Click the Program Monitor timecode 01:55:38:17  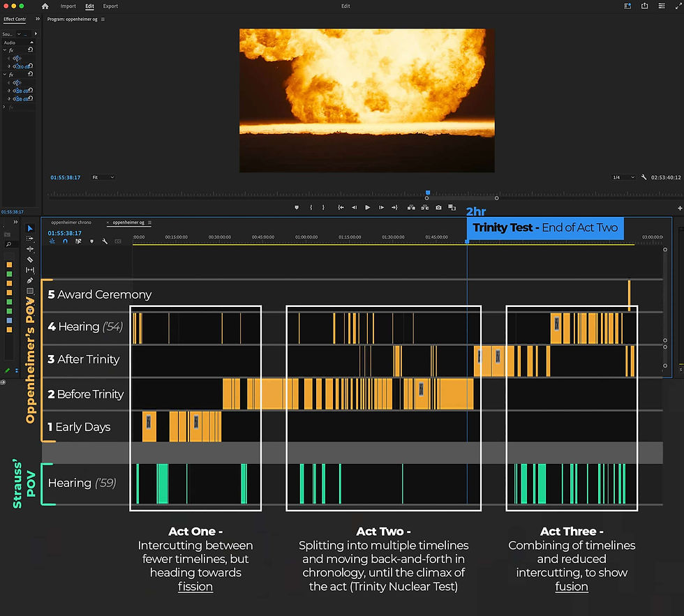66,177
